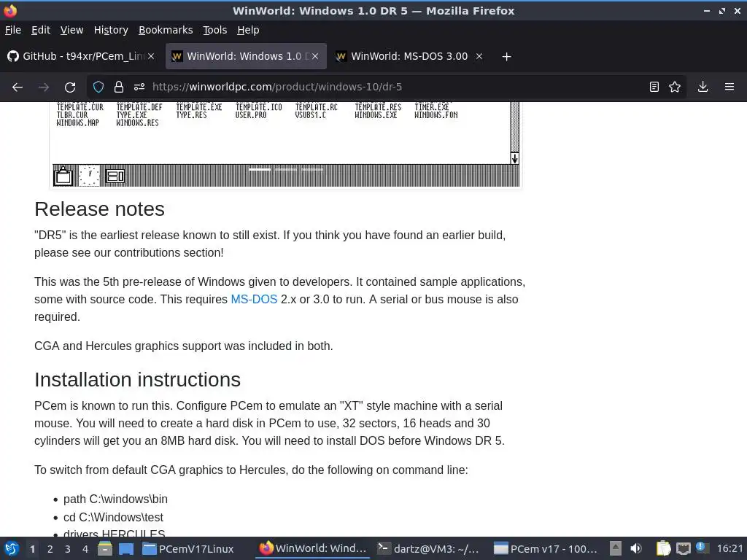Open the Tools menu
The image size is (747, 560).
pyautogui.click(x=215, y=30)
